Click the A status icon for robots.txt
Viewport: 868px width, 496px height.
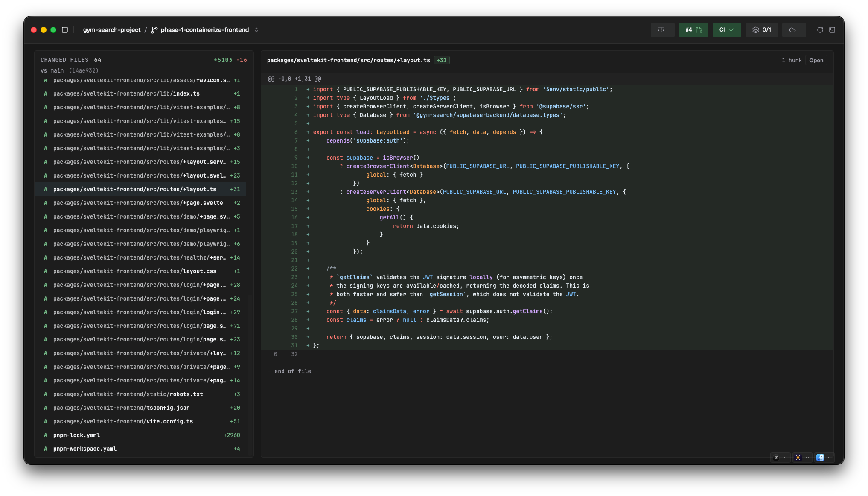46,394
